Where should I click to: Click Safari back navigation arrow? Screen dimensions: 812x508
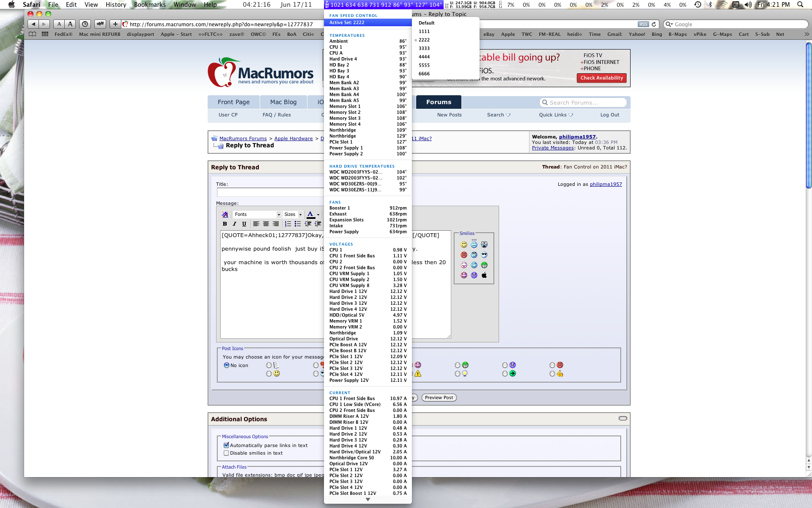(33, 24)
